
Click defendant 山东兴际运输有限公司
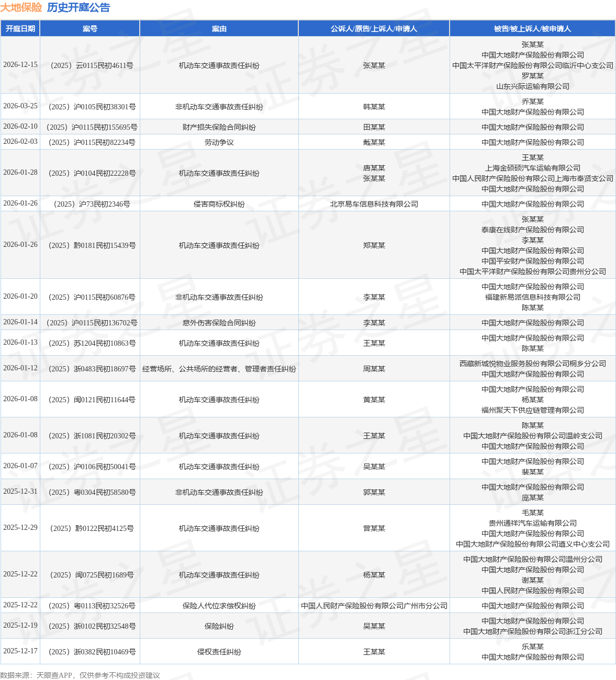pyautogui.click(x=533, y=86)
